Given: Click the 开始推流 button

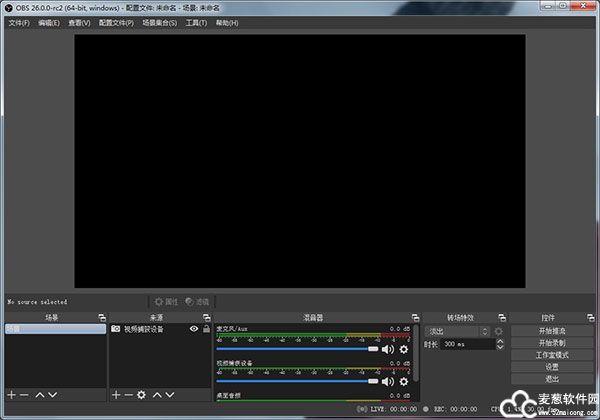Looking at the screenshot, I should click(x=552, y=330).
